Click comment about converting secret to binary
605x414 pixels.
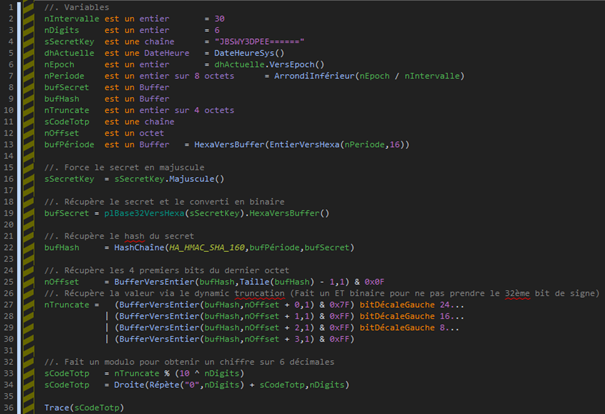164,202
